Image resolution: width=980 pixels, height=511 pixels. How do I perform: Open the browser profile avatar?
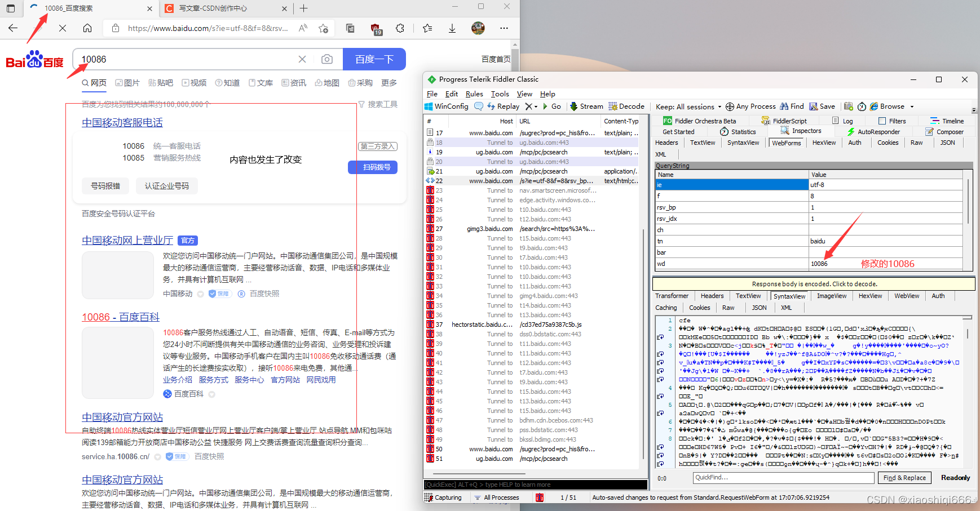(x=478, y=28)
